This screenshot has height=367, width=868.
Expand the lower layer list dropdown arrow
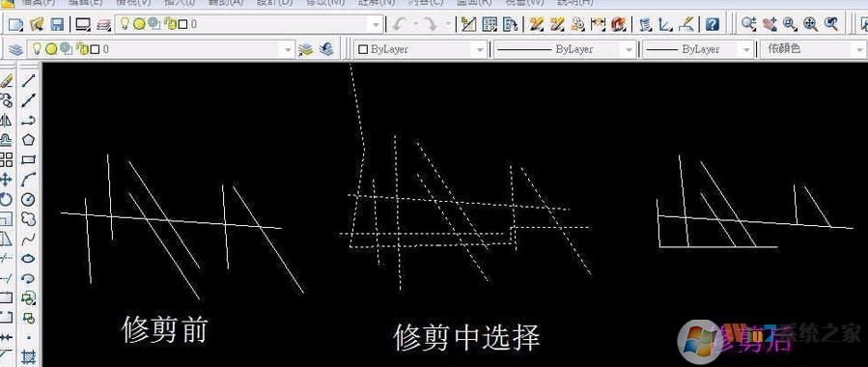pyautogui.click(x=288, y=50)
